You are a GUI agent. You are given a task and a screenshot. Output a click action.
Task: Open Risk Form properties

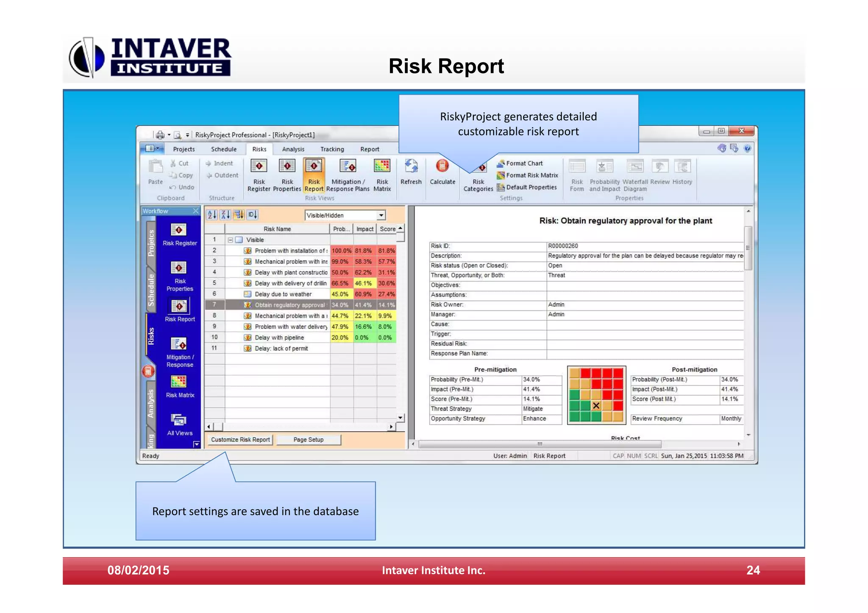point(577,175)
